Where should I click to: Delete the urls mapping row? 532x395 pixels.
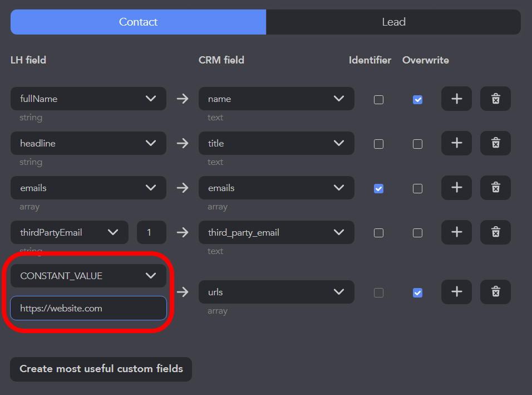pyautogui.click(x=495, y=292)
